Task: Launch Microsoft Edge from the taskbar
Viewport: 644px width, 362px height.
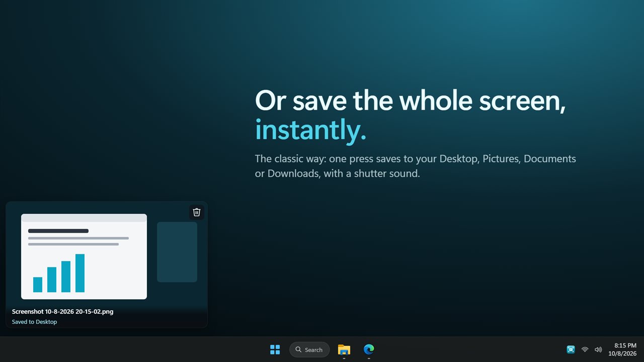Action: 369,349
